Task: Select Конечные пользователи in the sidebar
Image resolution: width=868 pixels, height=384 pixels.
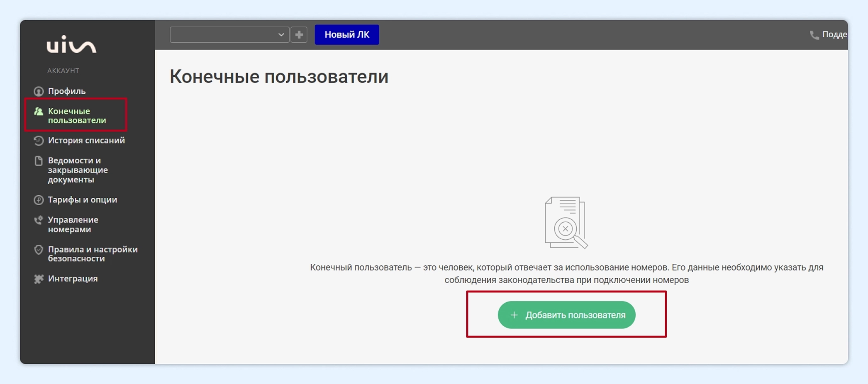Action: [x=77, y=116]
